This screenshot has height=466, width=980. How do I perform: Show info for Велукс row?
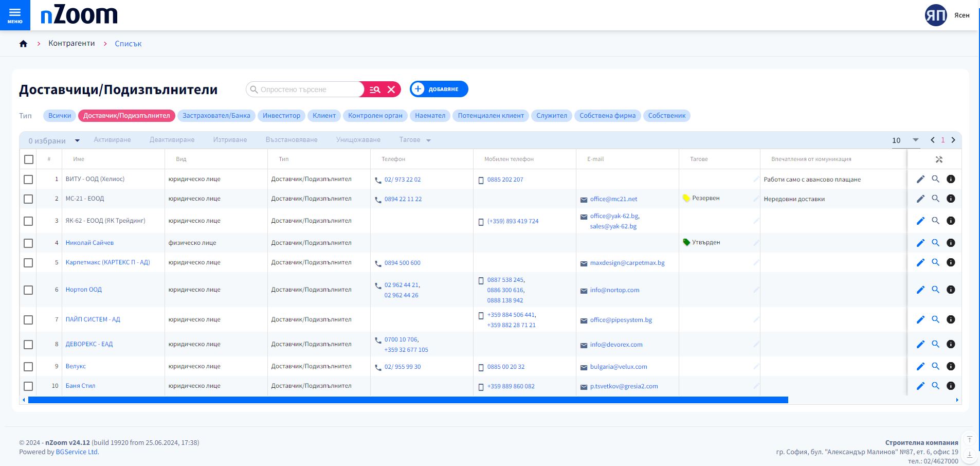[x=951, y=366]
